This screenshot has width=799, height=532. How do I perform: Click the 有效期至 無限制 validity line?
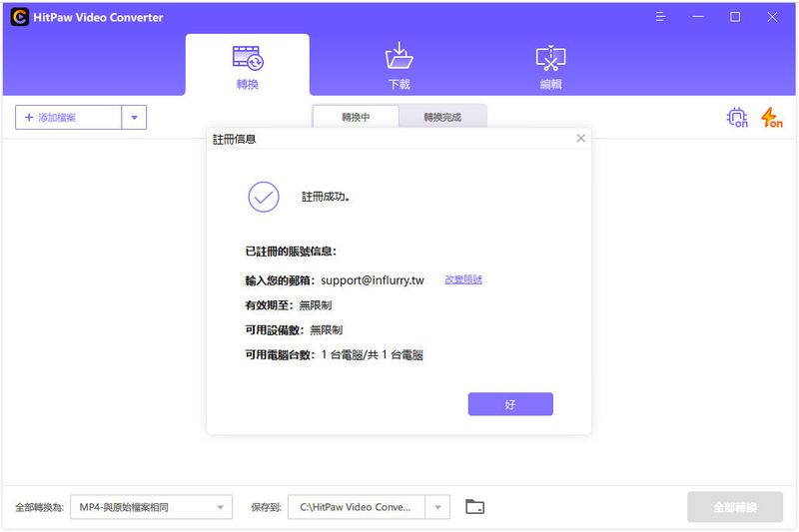click(289, 305)
